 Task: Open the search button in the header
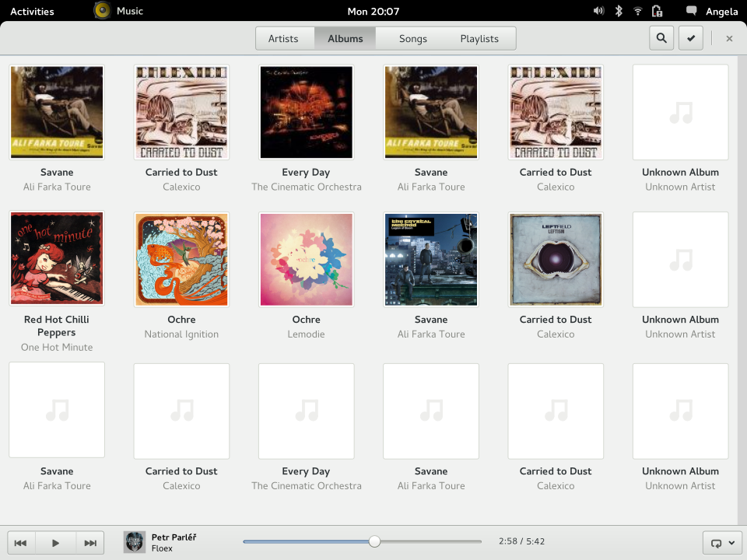coord(661,38)
